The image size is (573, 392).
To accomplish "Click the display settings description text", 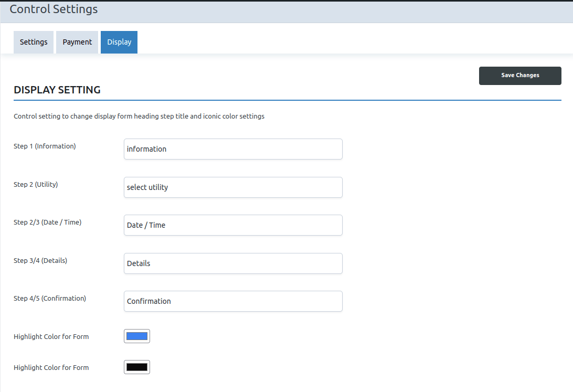I will 139,116.
